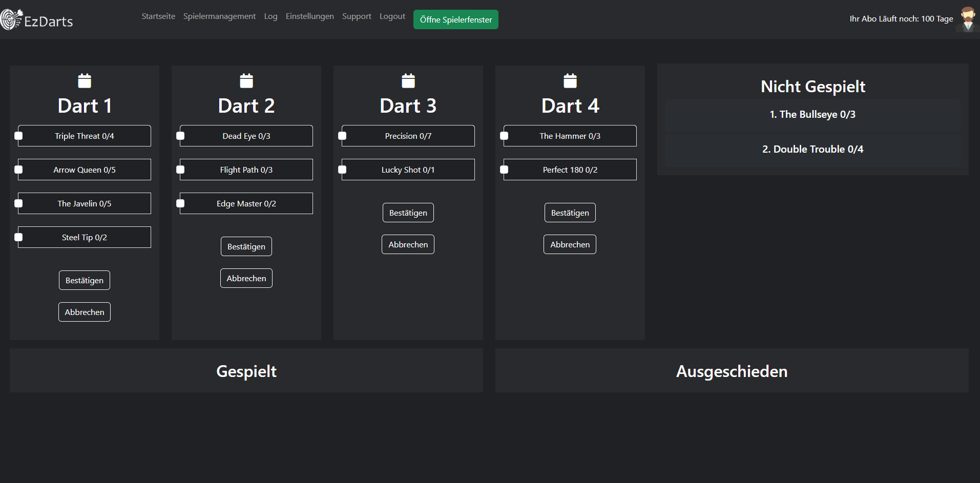
Task: Go to Einstellungen in navigation bar
Action: [309, 16]
